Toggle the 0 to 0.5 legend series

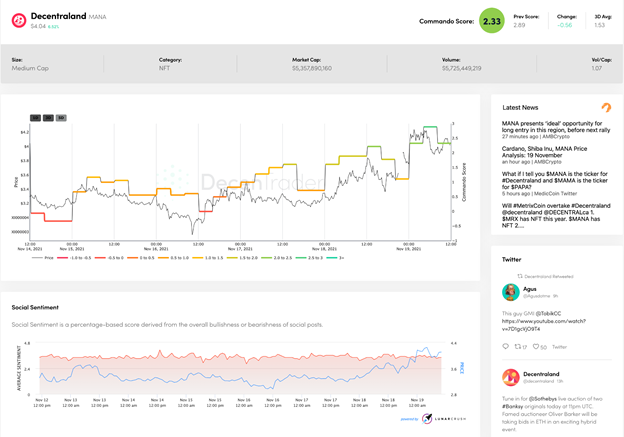coord(140,258)
